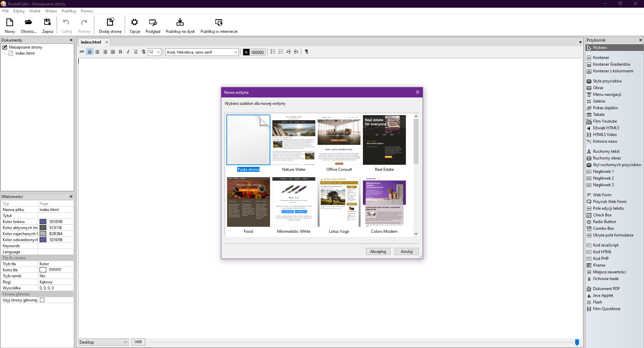Launch Podgląd preview icon
The width and height of the screenshot is (644, 348).
pos(153,22)
